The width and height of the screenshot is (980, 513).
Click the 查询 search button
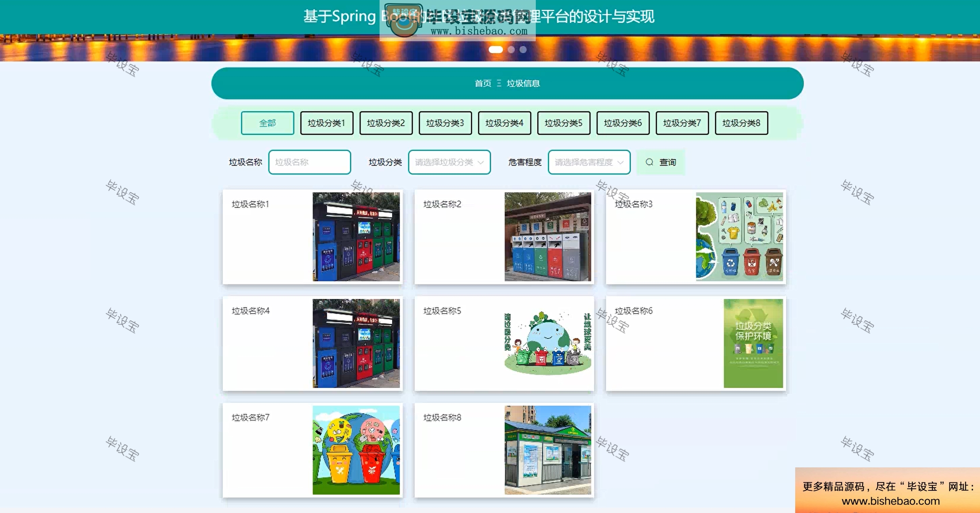(661, 162)
